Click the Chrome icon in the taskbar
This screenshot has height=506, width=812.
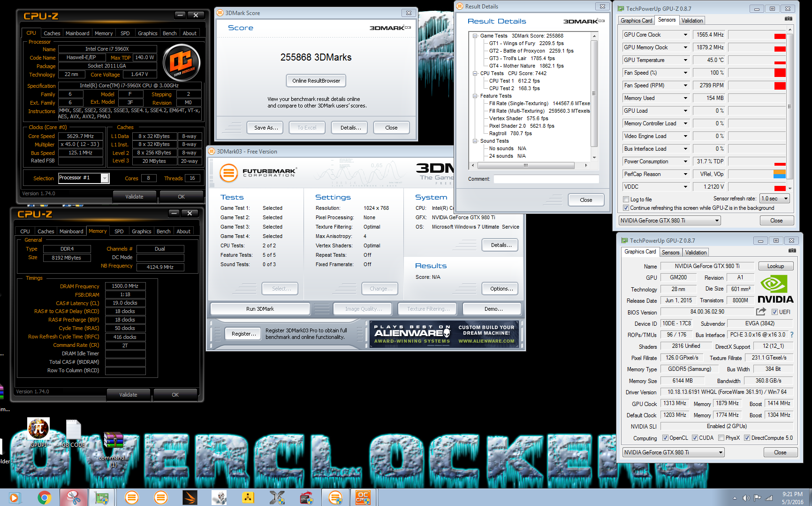pyautogui.click(x=45, y=498)
